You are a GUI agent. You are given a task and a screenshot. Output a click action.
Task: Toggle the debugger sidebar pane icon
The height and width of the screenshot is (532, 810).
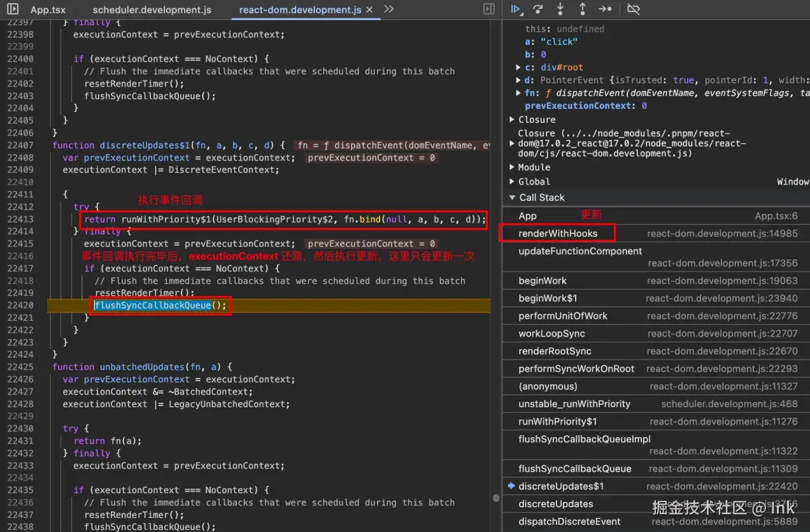[x=489, y=10]
